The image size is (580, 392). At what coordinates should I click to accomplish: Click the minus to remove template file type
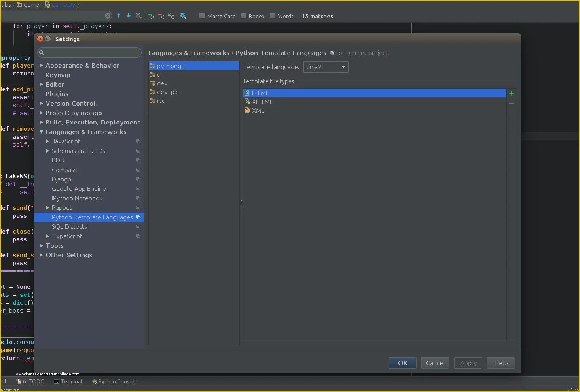[512, 103]
